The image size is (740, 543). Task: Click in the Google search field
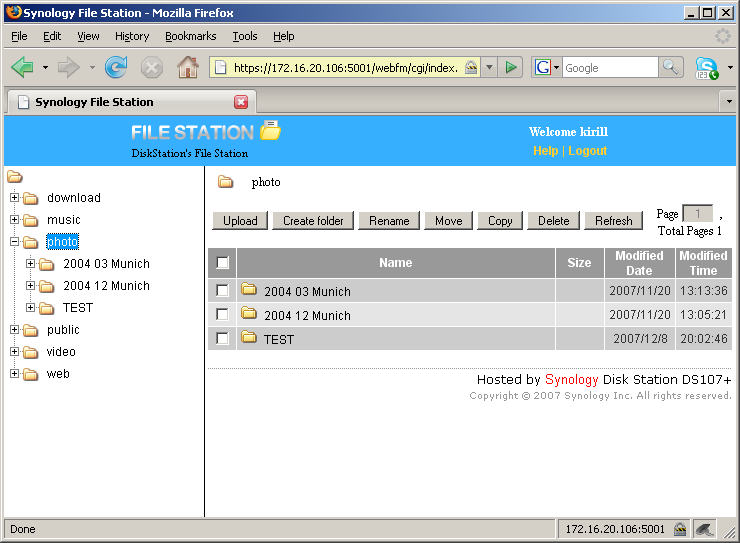[x=610, y=67]
